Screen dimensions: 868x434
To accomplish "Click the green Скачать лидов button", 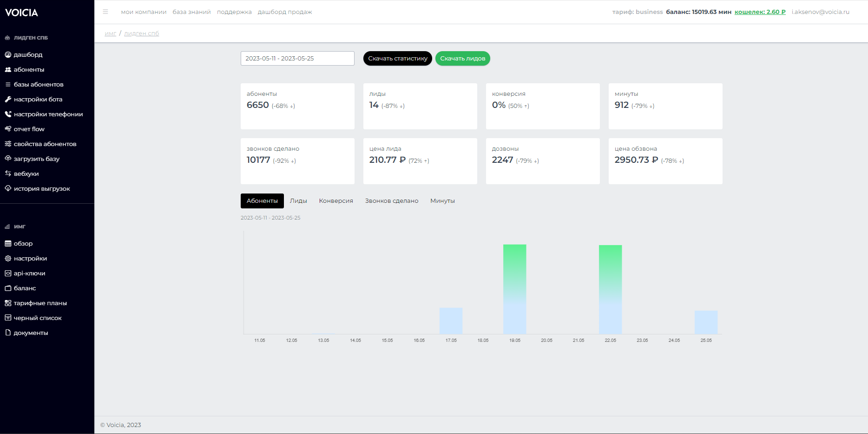I will click(x=463, y=59).
